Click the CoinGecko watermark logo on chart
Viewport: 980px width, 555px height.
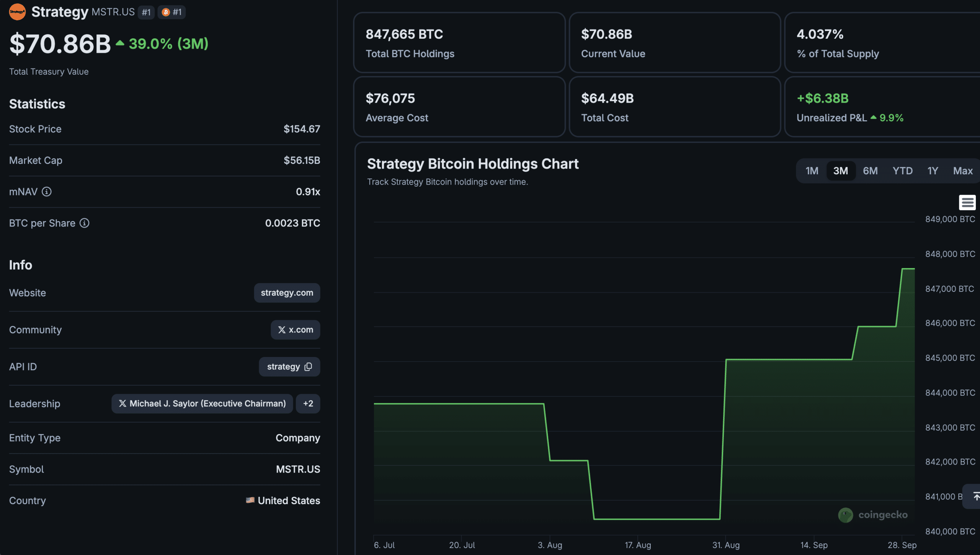873,515
